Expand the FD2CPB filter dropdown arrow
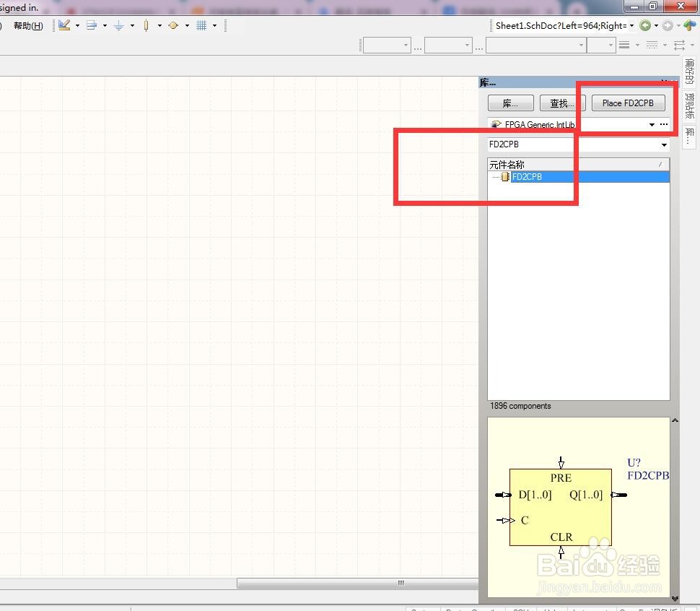 [665, 144]
